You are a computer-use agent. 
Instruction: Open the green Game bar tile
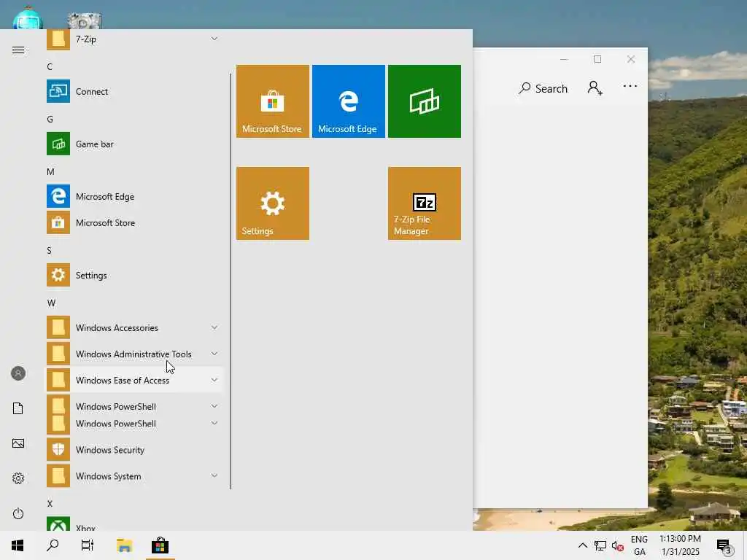pyautogui.click(x=424, y=101)
